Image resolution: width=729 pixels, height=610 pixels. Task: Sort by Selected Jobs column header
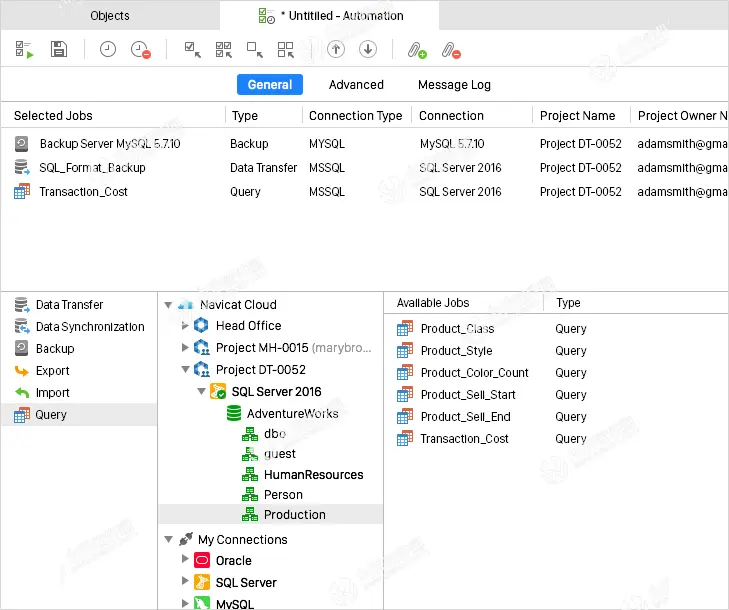113,115
